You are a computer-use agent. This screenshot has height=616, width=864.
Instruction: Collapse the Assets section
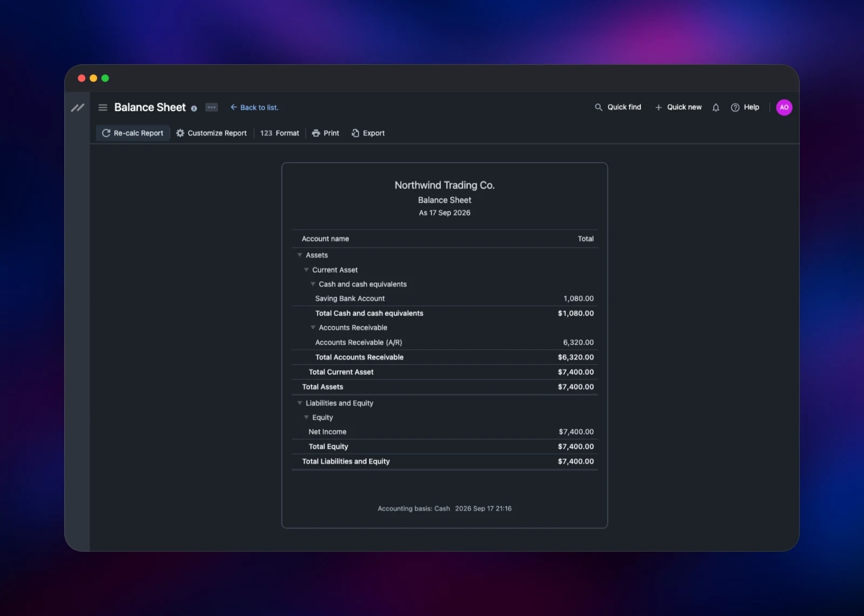pyautogui.click(x=300, y=255)
